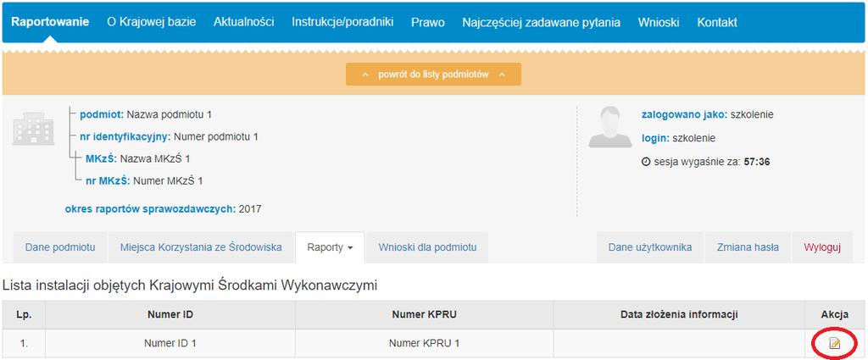
Task: Click the user avatar icon
Action: pos(610,127)
